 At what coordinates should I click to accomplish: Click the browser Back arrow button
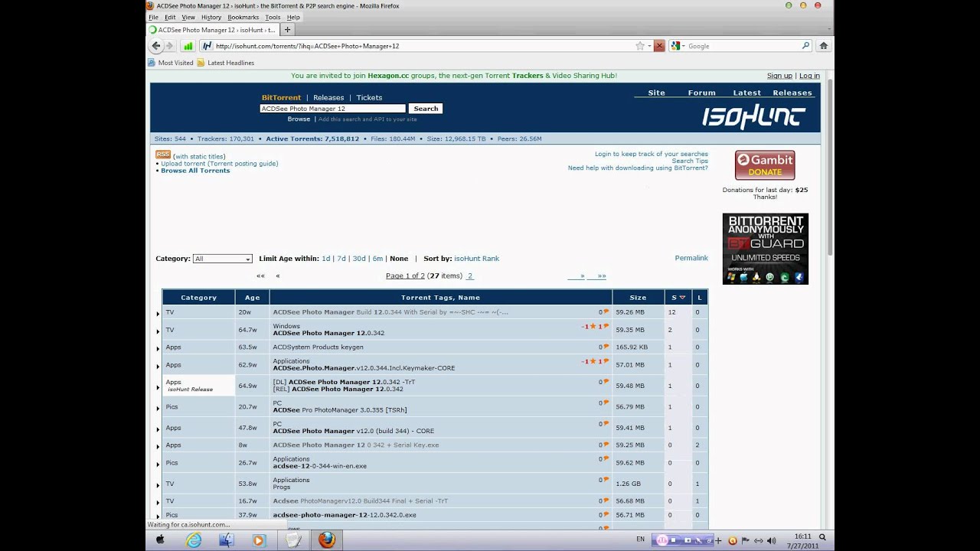[156, 46]
